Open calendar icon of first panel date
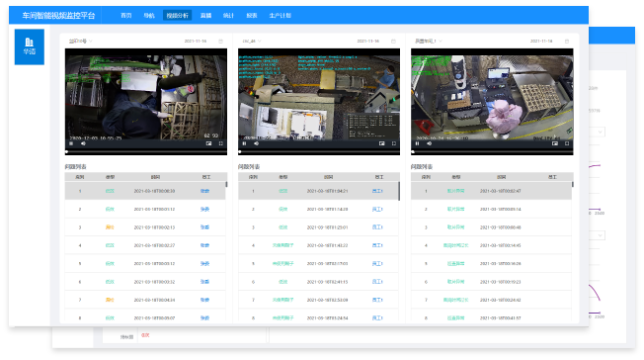The height and width of the screenshot is (360, 644). pyautogui.click(x=220, y=42)
